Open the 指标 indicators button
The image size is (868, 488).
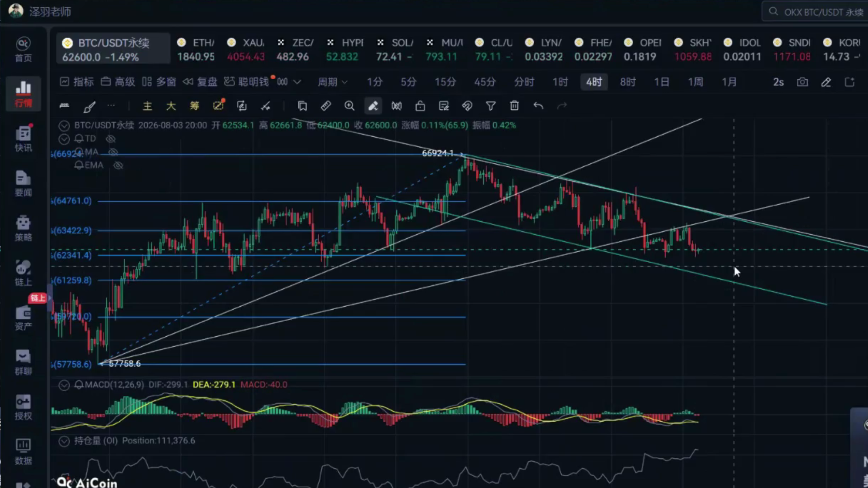pyautogui.click(x=77, y=82)
